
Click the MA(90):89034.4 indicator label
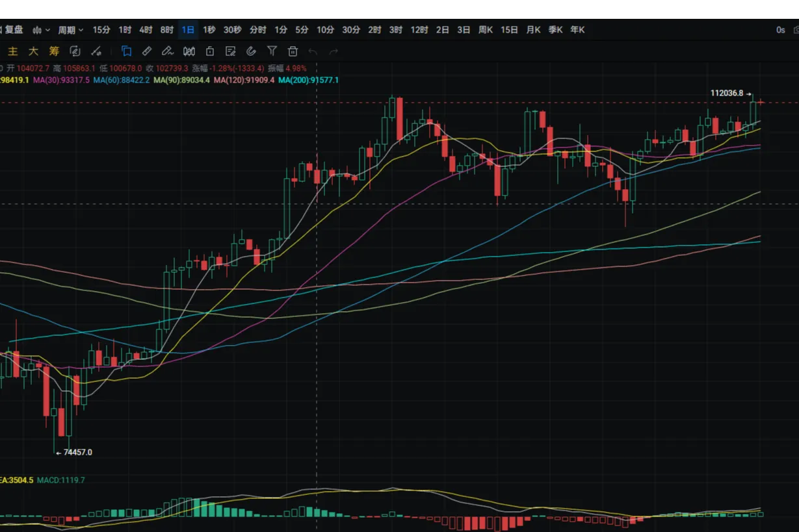(x=181, y=81)
